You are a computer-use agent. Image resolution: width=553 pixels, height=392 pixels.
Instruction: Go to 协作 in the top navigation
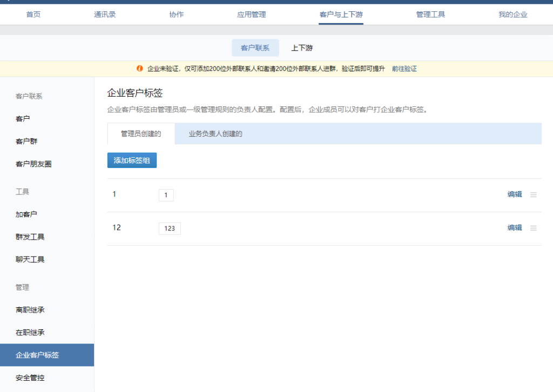click(177, 15)
